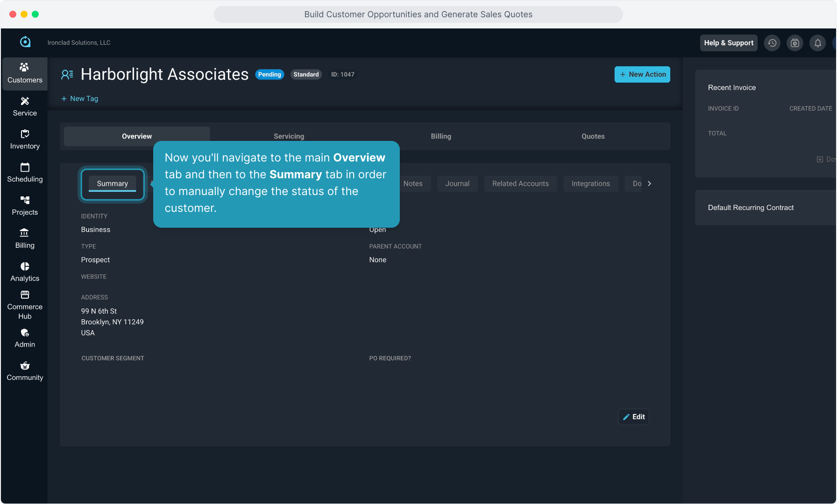Open the Related Accounts sub-tab
Screen dimensions: 837x504
(520, 184)
